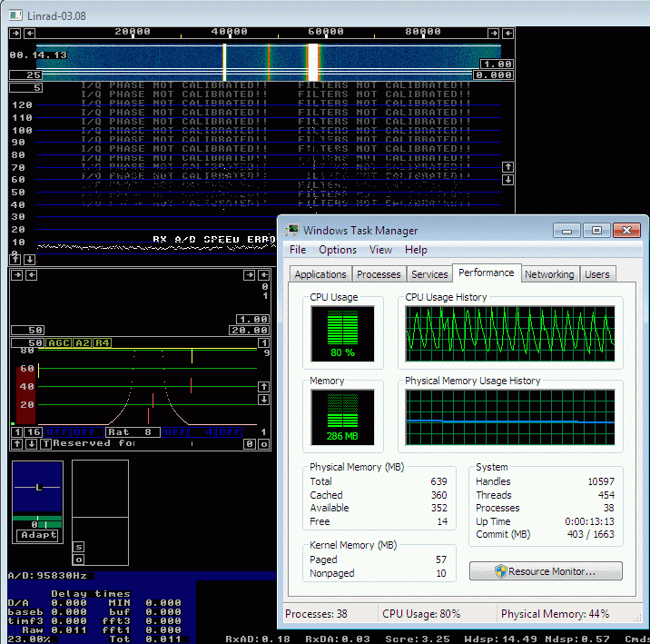Switch to the Applications tab
This screenshot has width=650, height=644.
tap(320, 274)
